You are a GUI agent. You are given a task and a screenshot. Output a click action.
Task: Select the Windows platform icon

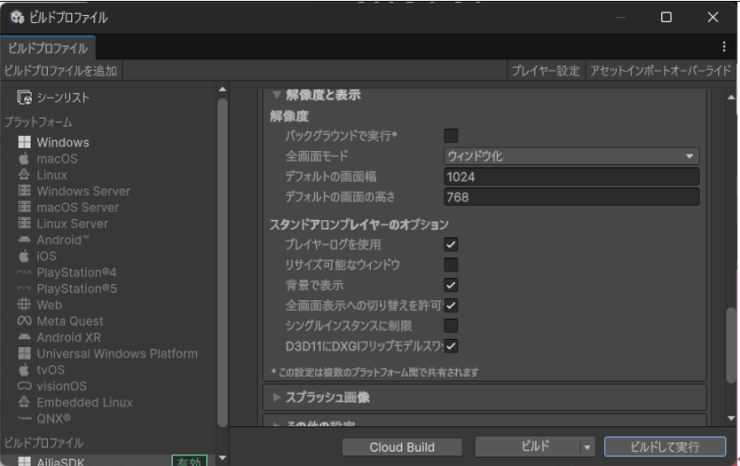click(x=25, y=142)
